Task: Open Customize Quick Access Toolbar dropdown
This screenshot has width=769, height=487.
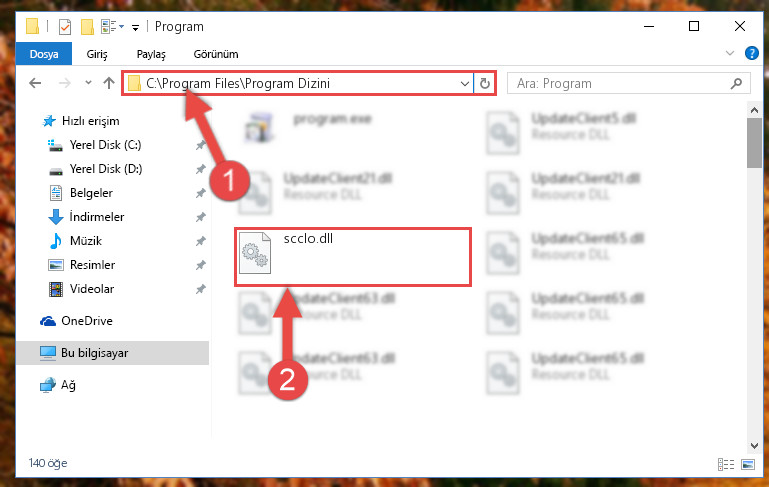Action: click(135, 28)
